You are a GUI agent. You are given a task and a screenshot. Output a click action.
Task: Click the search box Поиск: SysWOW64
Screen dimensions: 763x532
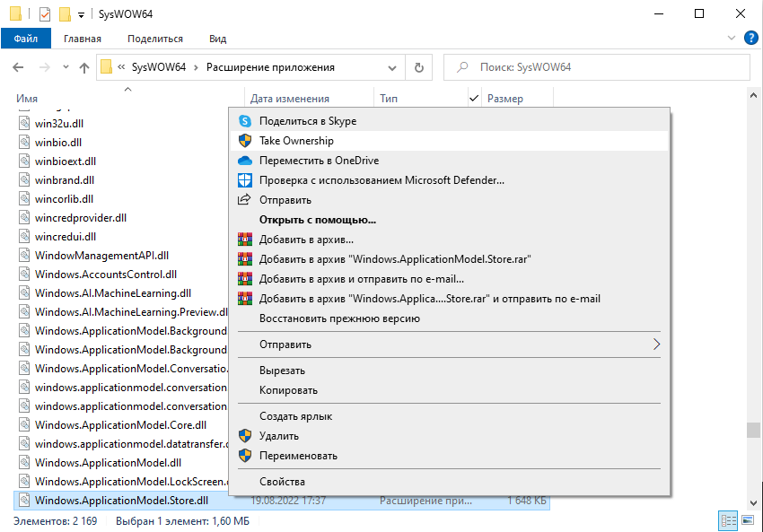(x=597, y=67)
